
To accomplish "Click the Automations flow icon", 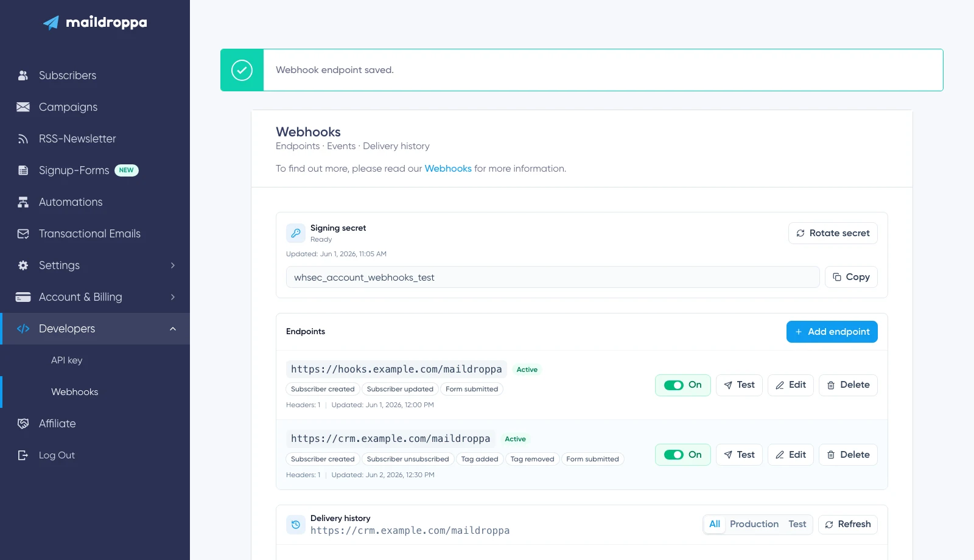I will [23, 202].
